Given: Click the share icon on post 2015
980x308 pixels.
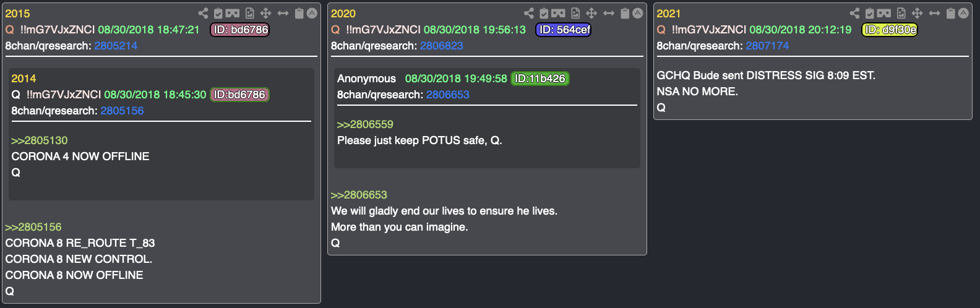Looking at the screenshot, I should click(x=203, y=13).
